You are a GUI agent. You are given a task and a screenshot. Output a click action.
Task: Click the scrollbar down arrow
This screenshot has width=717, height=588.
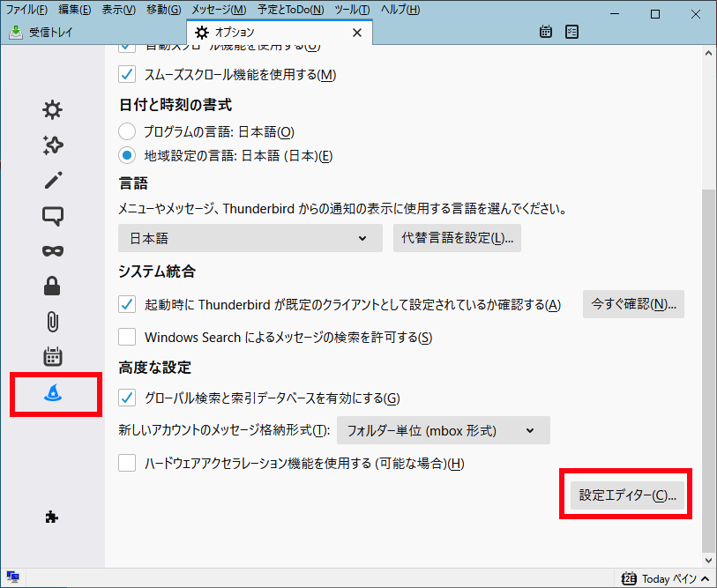708,560
